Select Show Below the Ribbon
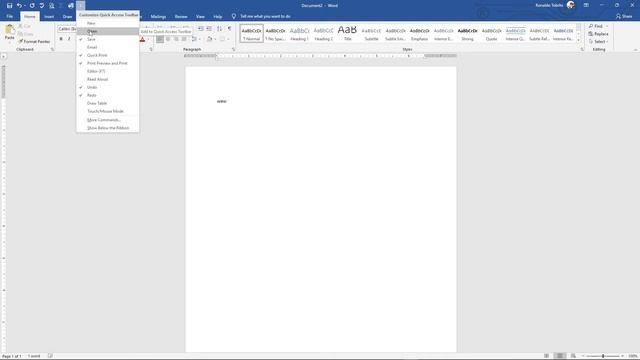 pyautogui.click(x=108, y=128)
